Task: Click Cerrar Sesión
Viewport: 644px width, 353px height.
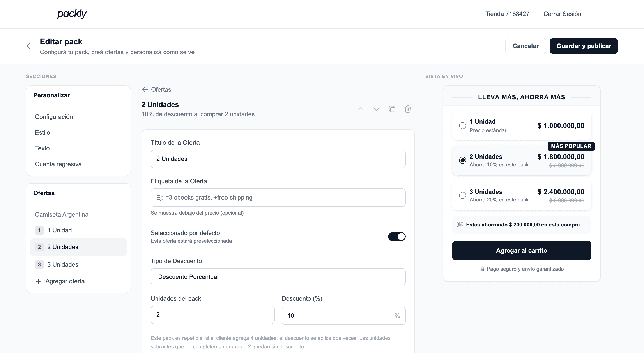Action: 562,14
